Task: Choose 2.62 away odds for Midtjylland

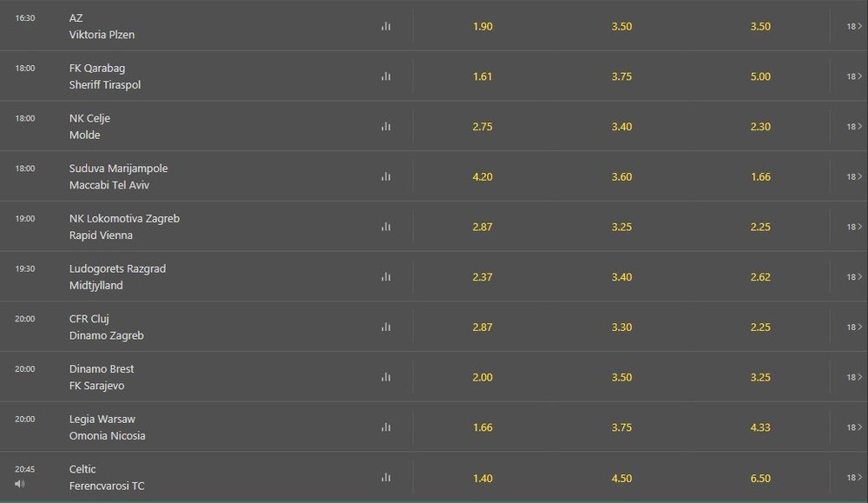Action: point(760,277)
